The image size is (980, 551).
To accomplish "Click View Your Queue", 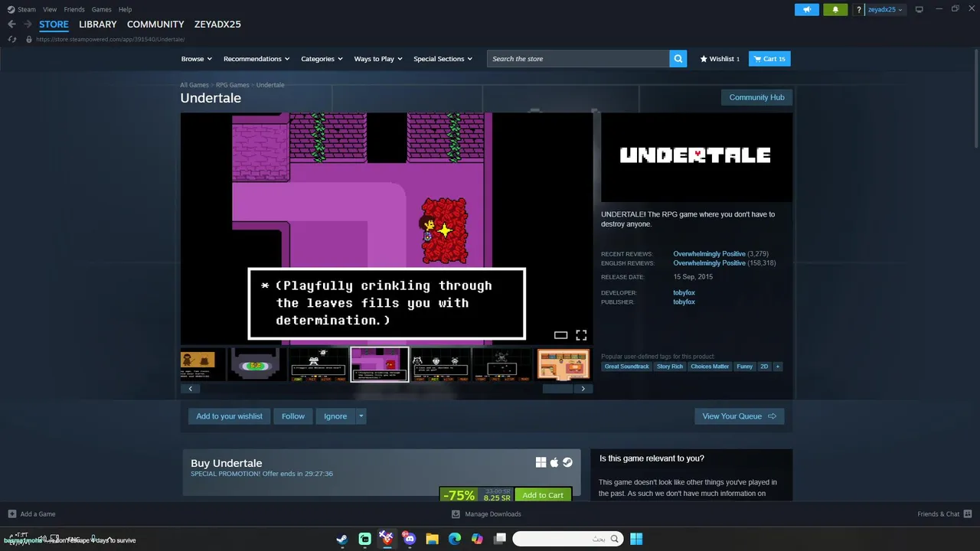I will [x=739, y=416].
